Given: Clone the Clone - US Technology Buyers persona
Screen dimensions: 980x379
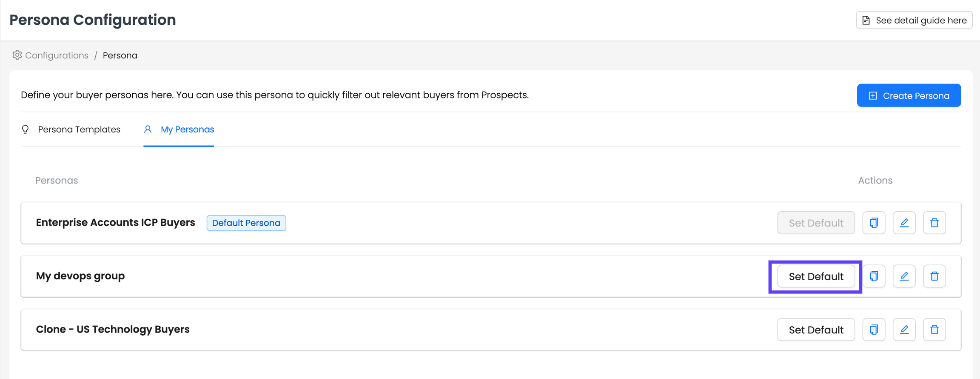Looking at the screenshot, I should 874,330.
